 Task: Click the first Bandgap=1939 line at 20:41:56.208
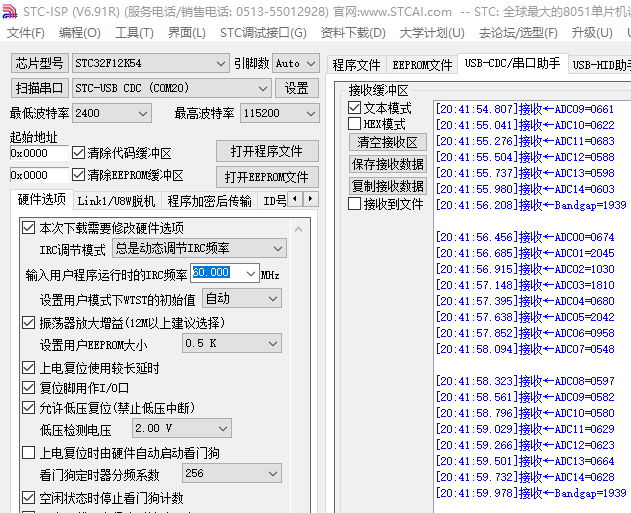(531, 205)
